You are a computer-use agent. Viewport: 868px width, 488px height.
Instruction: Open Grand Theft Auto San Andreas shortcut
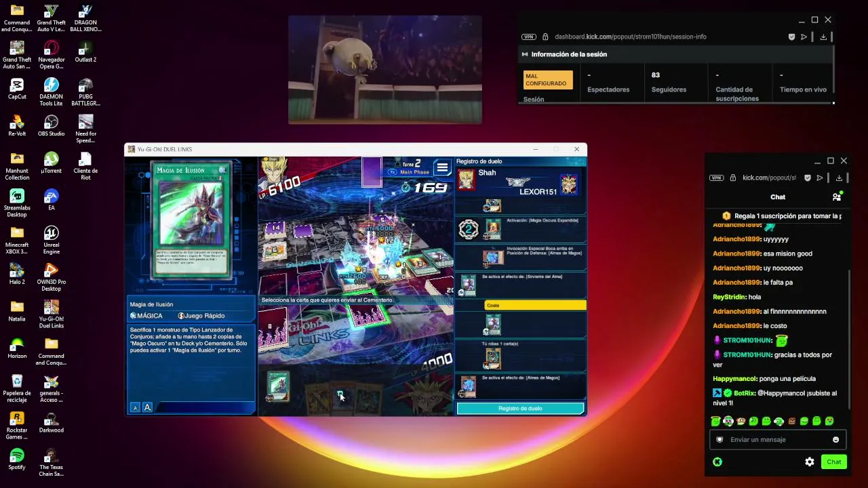coord(17,56)
